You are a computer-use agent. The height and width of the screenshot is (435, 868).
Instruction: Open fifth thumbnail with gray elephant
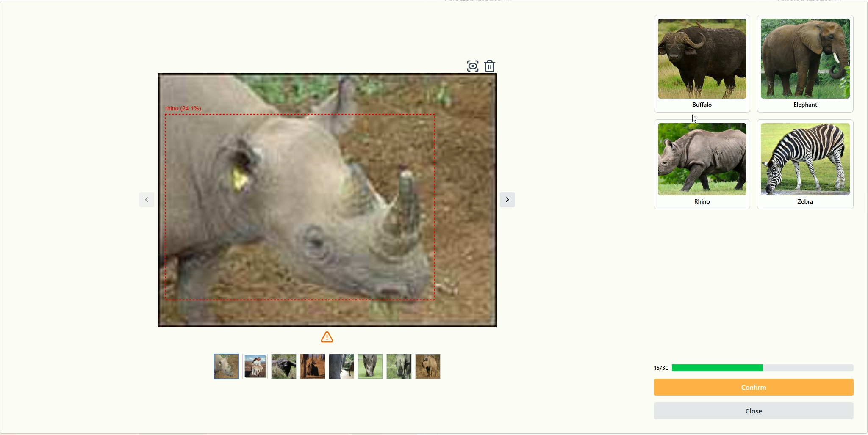[341, 366]
